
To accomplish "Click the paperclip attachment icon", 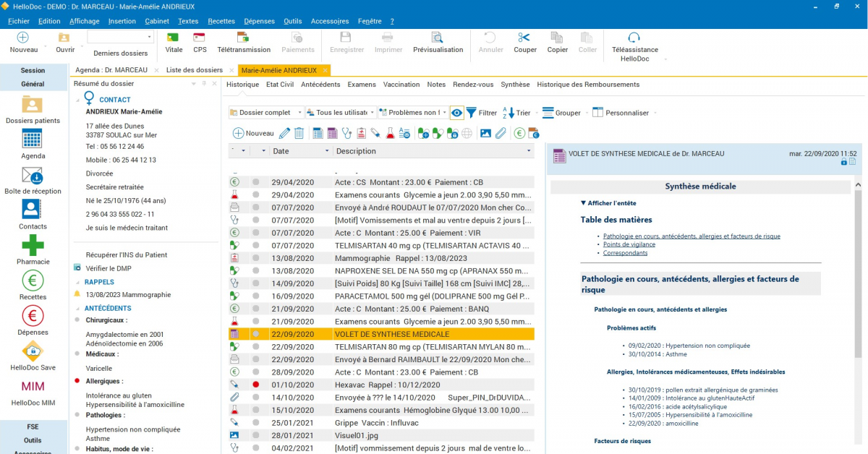I will (501, 133).
